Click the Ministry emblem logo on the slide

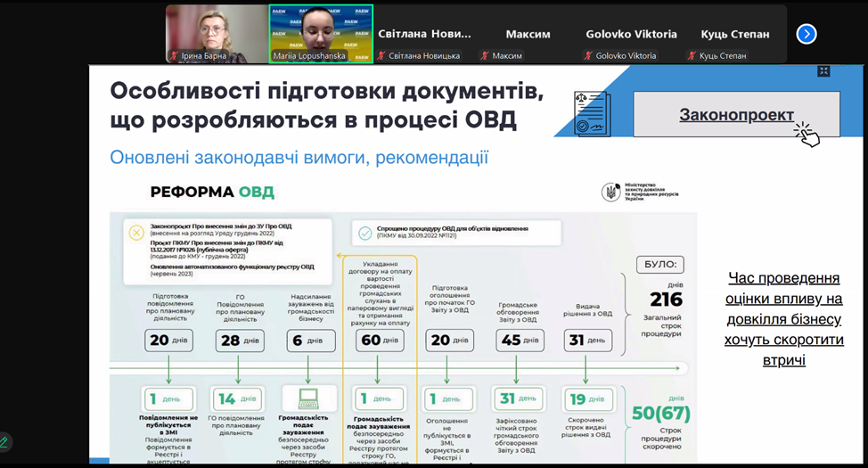[611, 193]
